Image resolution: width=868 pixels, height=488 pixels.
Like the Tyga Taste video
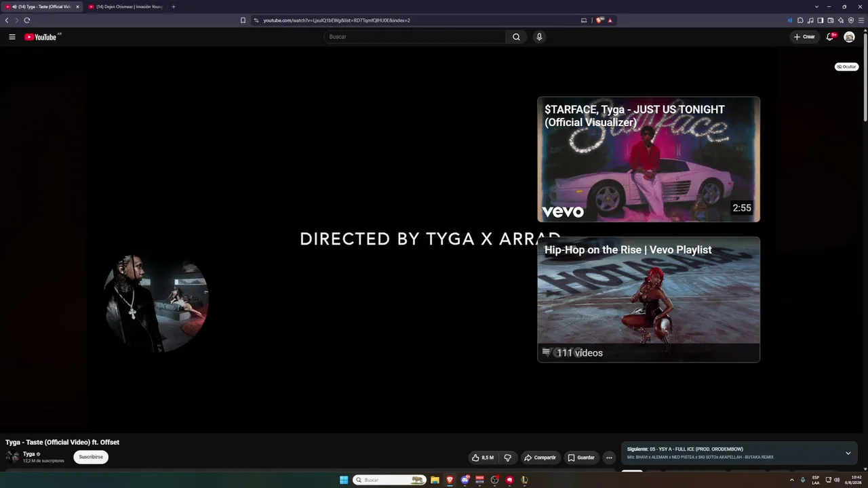[483, 457]
